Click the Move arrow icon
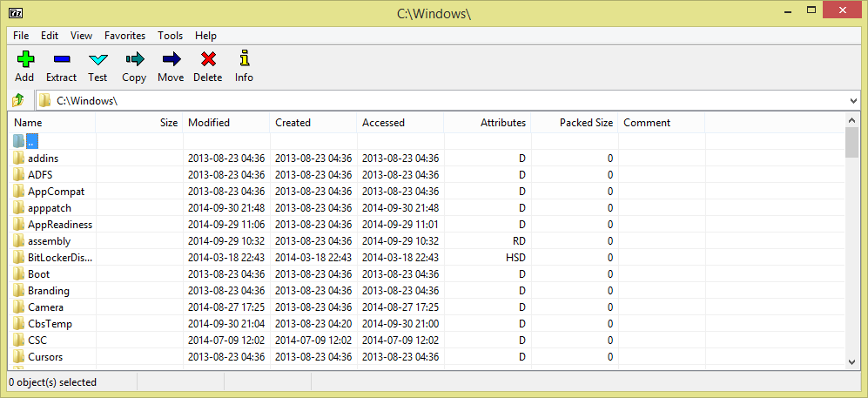The width and height of the screenshot is (868, 398). point(171,59)
